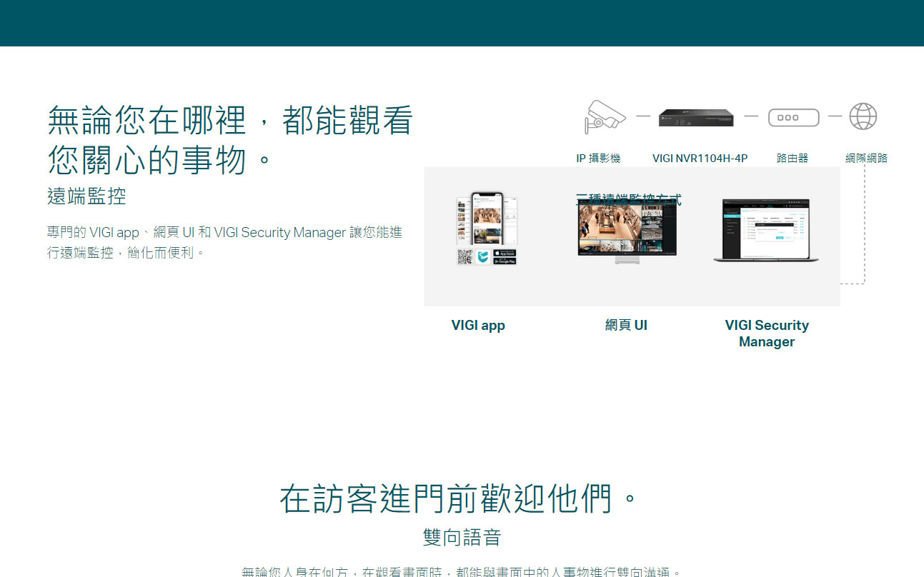This screenshot has width=924, height=577.
Task: Click the '雙向語音' subheading
Action: click(x=462, y=537)
